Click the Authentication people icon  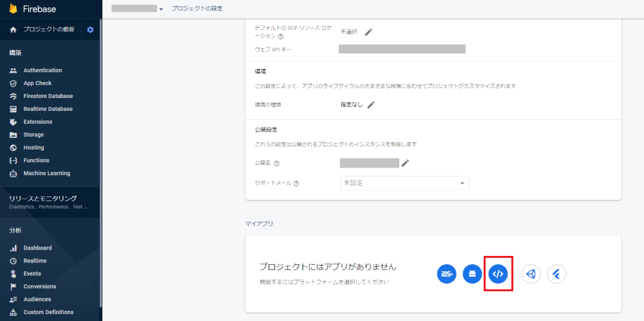click(13, 70)
